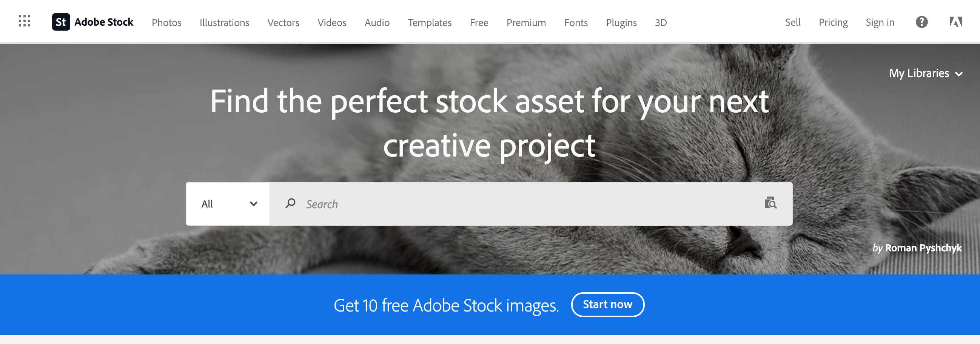Viewport: 980px width, 344px height.
Task: Open the Plugins section
Action: coord(621,23)
